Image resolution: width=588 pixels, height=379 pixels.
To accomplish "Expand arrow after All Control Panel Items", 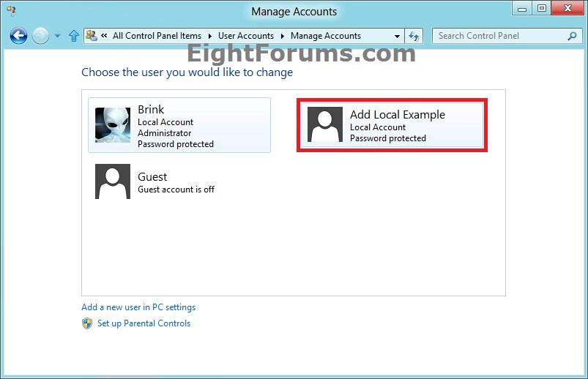I will (x=209, y=36).
